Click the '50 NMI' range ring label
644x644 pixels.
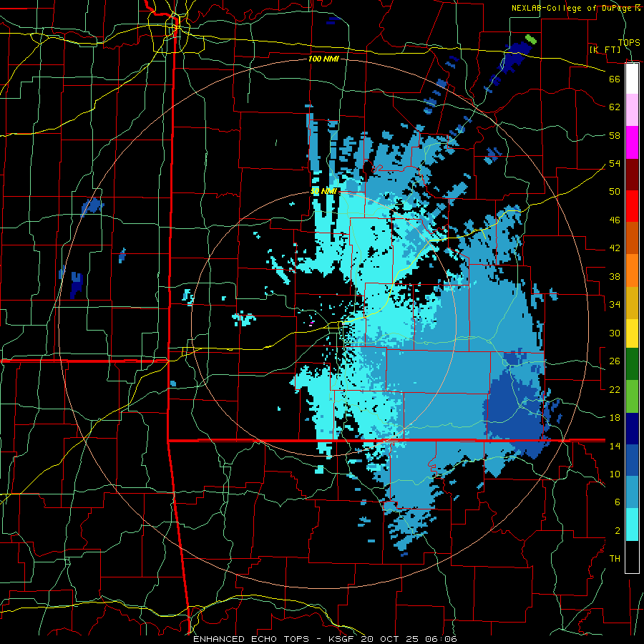click(323, 191)
